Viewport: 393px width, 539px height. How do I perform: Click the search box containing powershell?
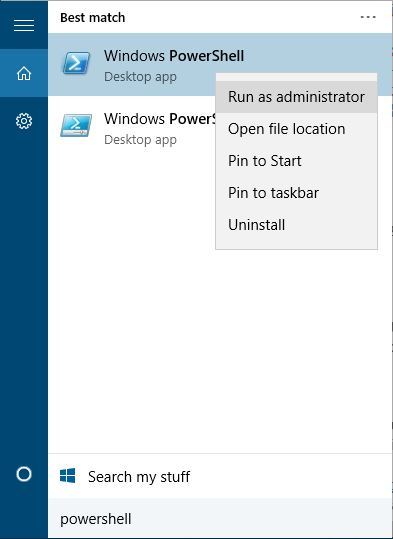coord(220,519)
